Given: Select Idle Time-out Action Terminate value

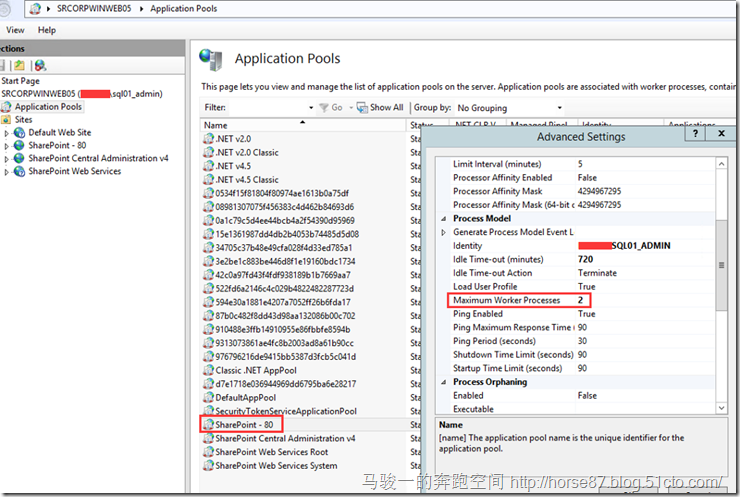Looking at the screenshot, I should [x=597, y=273].
